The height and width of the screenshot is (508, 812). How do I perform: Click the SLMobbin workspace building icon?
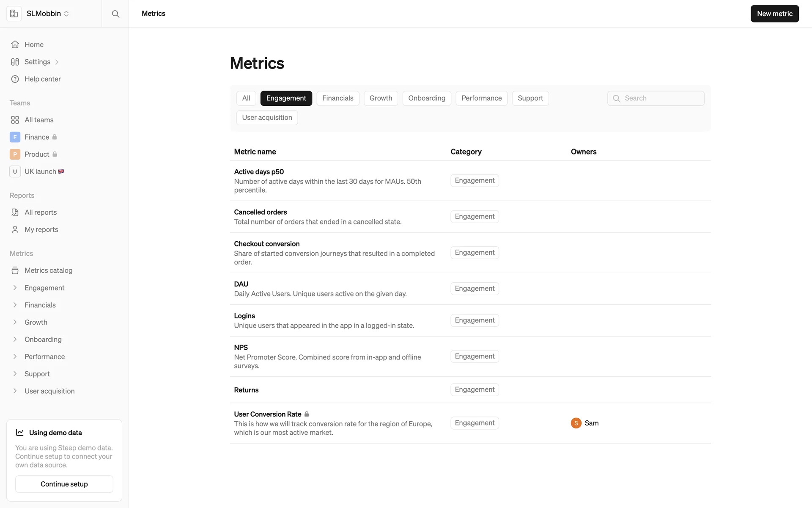point(14,14)
